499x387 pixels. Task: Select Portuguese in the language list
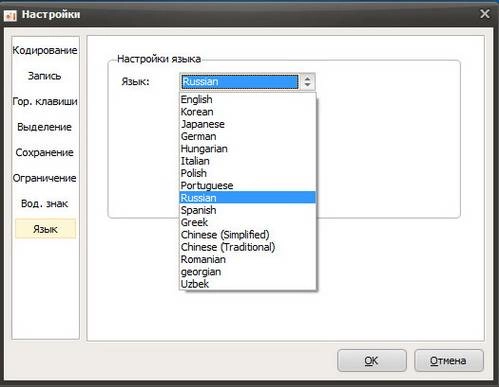pyautogui.click(x=248, y=186)
